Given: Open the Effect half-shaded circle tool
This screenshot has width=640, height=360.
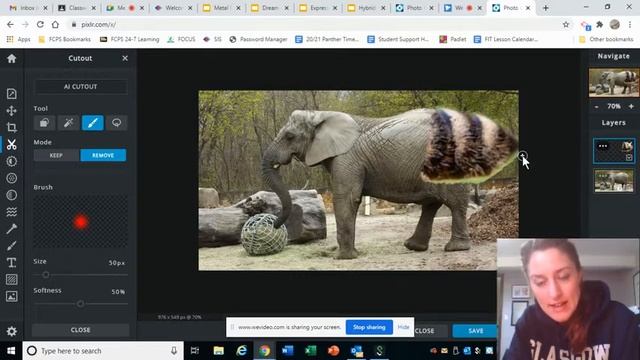Looking at the screenshot, I should coord(11,195).
